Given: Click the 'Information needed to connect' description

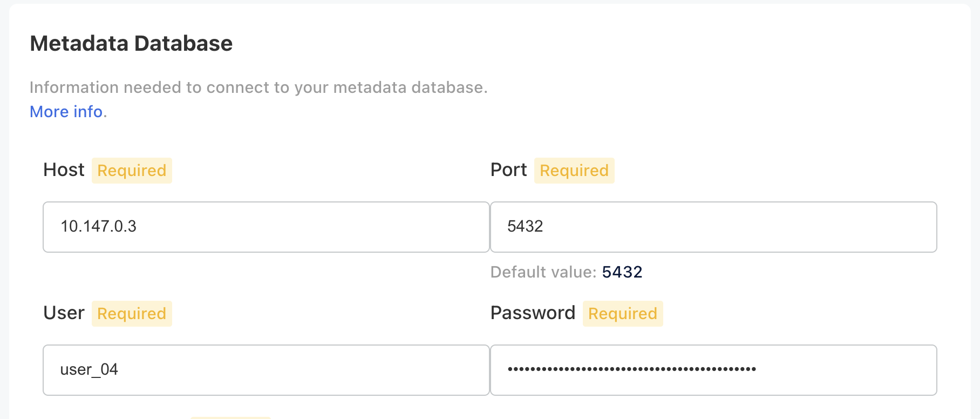Looking at the screenshot, I should [258, 87].
